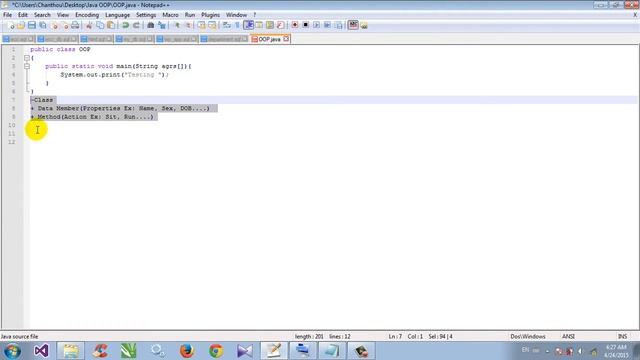The image size is (640, 360).
Task: Open Find using the binoculars icon
Action: click(151, 25)
